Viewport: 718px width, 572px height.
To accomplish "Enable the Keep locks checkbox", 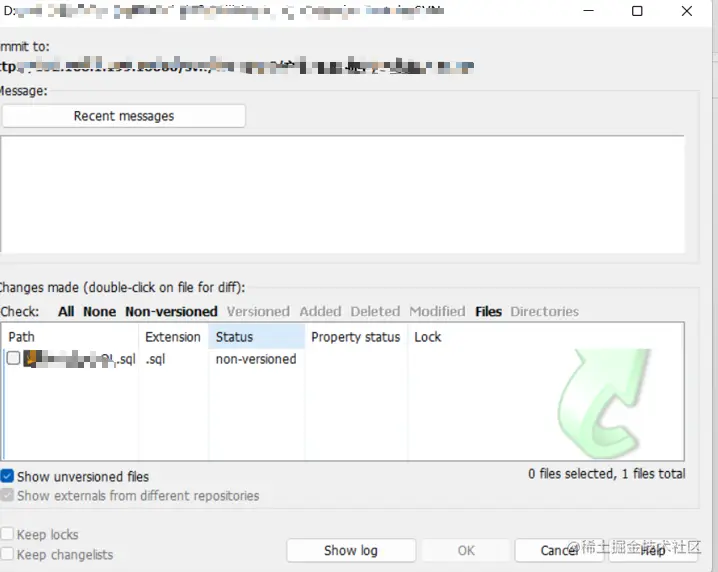I will coord(7,534).
